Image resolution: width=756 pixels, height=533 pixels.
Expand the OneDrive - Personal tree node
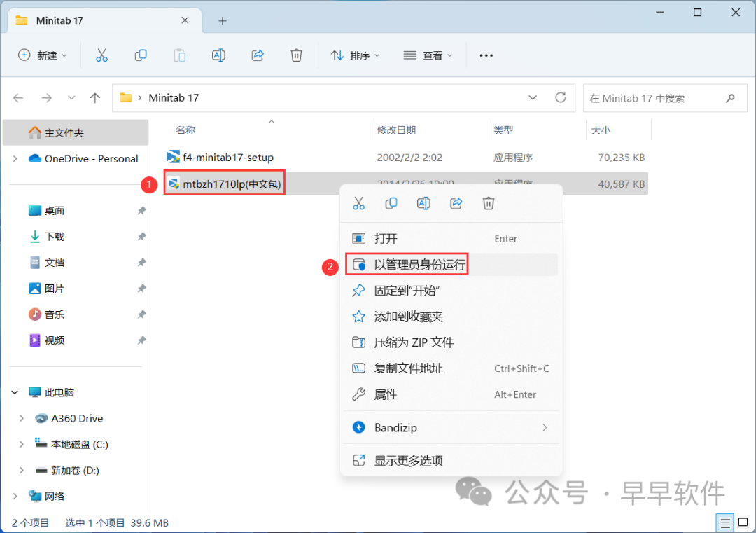coord(15,159)
